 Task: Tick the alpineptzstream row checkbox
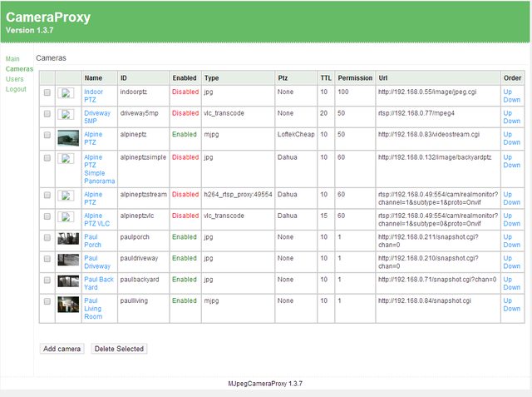click(x=47, y=195)
